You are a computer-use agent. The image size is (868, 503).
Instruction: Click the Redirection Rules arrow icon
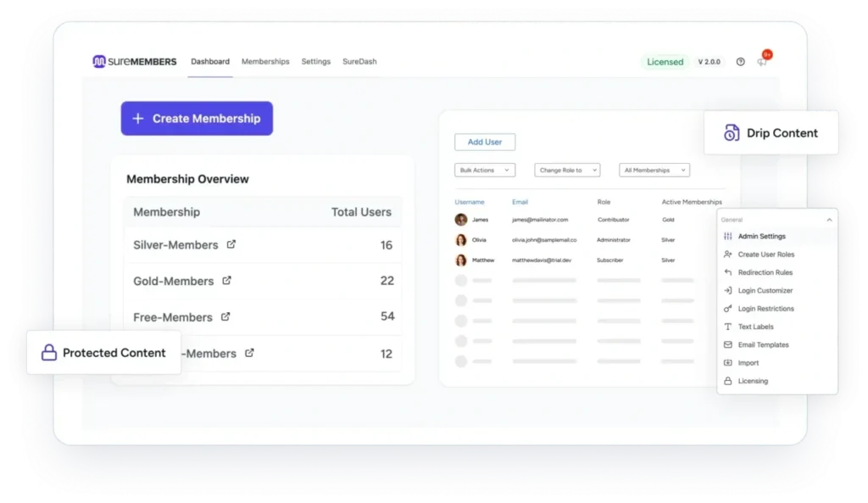point(728,272)
